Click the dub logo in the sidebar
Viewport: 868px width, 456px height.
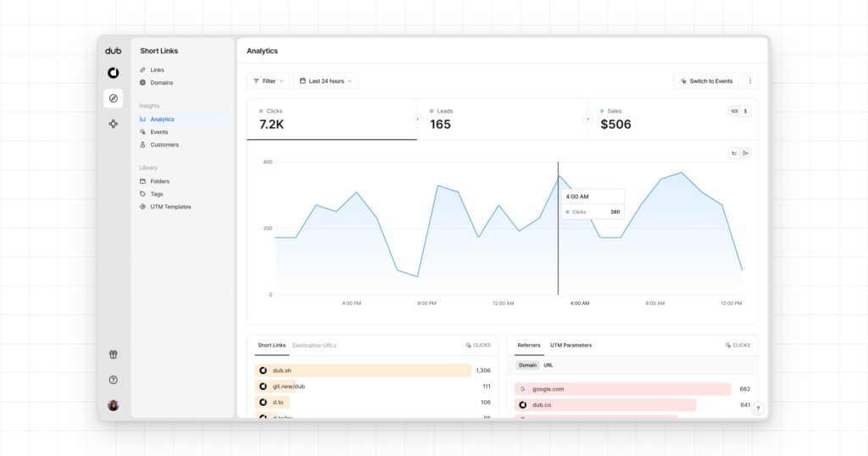click(113, 50)
